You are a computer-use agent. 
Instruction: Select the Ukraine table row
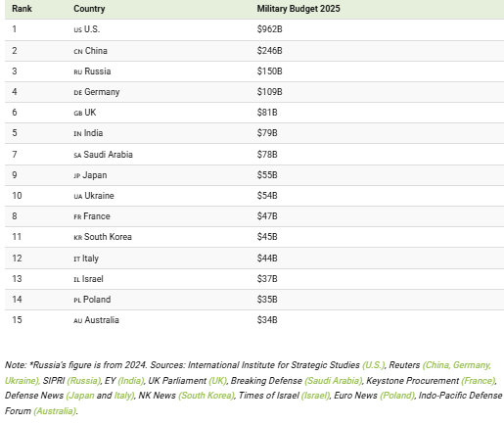point(254,196)
